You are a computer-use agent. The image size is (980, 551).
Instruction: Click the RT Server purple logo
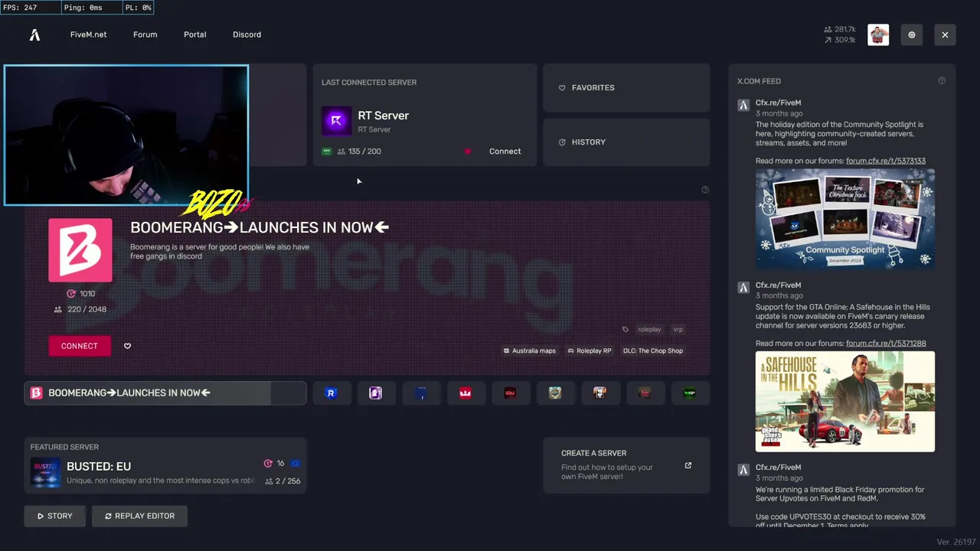(336, 121)
